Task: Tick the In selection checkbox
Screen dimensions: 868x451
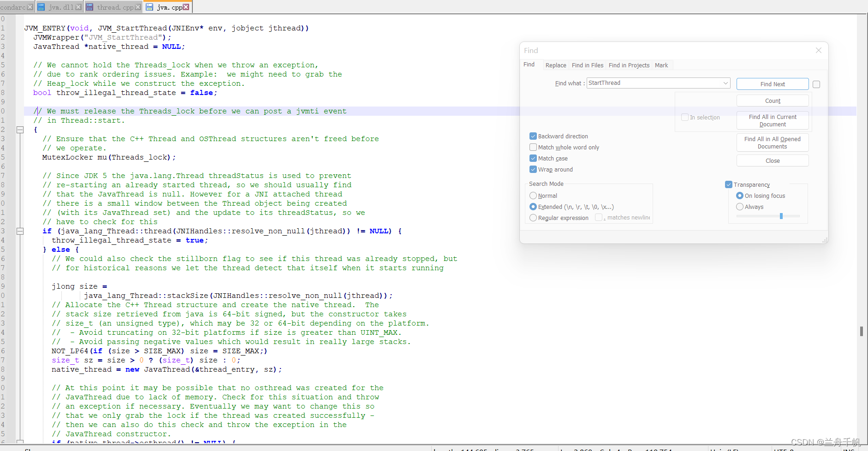Action: 685,117
